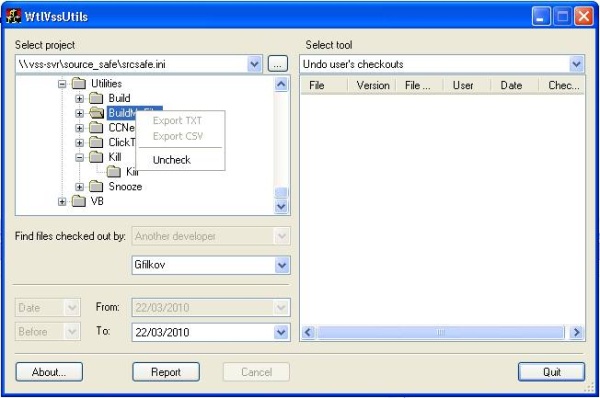Choose Uncheck in context menu

click(x=171, y=160)
